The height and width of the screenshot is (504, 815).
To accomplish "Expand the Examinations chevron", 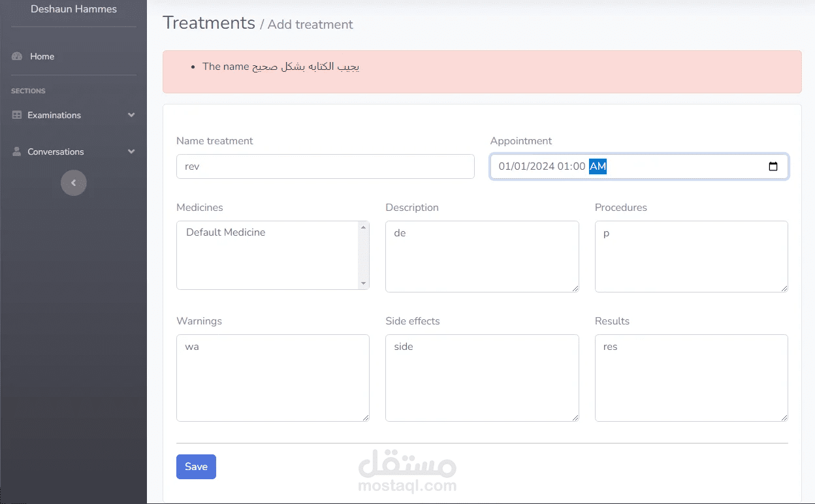I will (131, 115).
